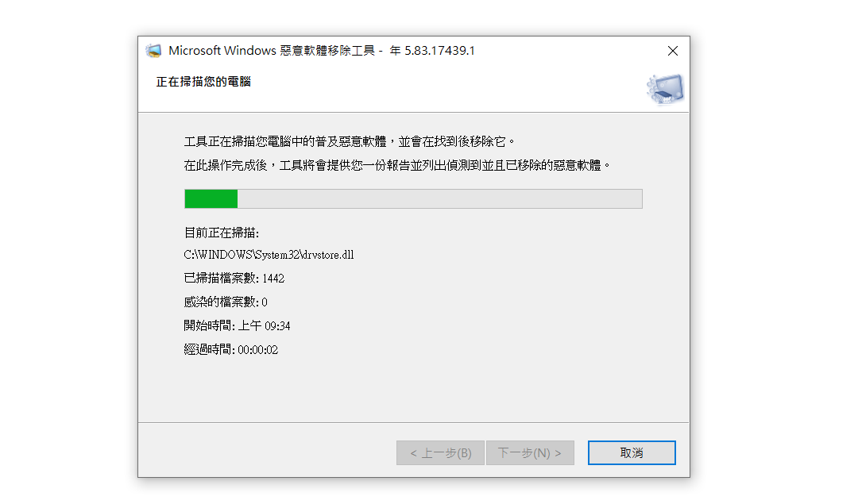Click the 開始時間 上午 09:34 line
Screen dimensions: 862x504
coord(237,326)
